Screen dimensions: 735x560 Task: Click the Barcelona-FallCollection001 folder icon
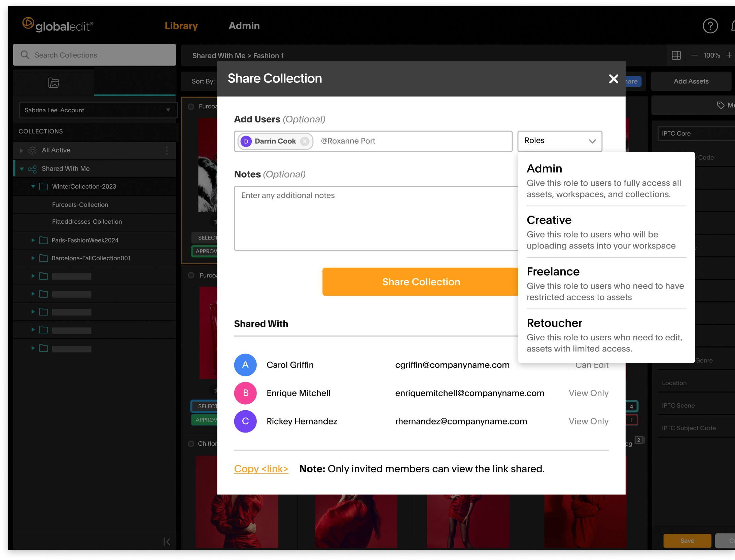pos(43,258)
